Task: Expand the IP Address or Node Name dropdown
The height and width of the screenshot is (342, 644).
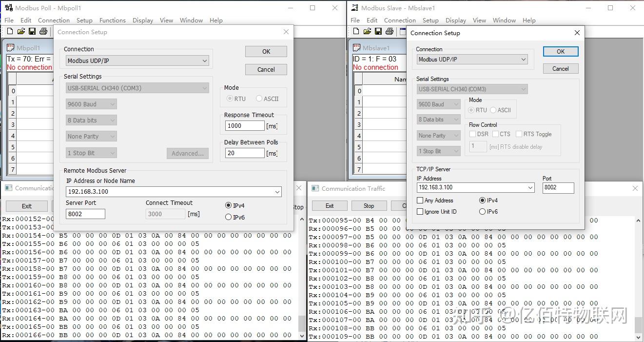Action: click(278, 192)
